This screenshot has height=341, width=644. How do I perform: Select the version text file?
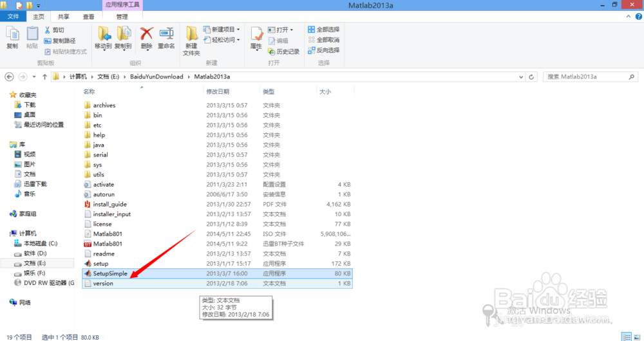[217, 283]
